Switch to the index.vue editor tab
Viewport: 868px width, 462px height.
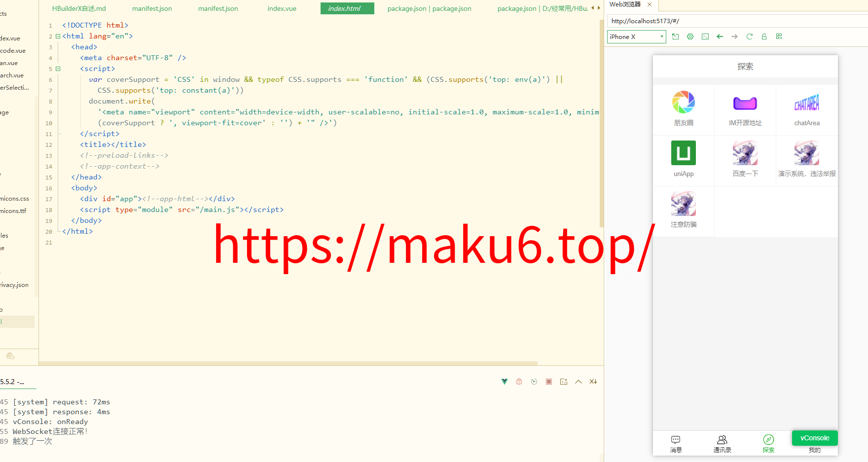tap(282, 8)
